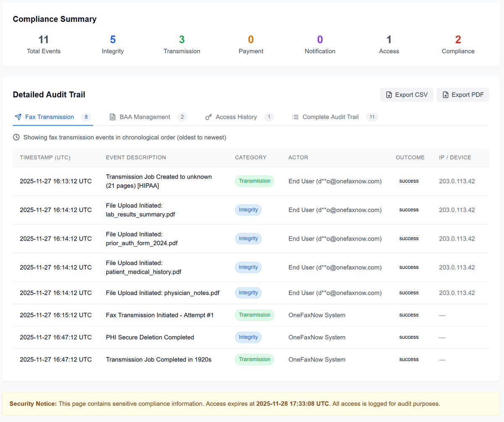
Task: Click the Export CSV button
Action: pos(406,94)
